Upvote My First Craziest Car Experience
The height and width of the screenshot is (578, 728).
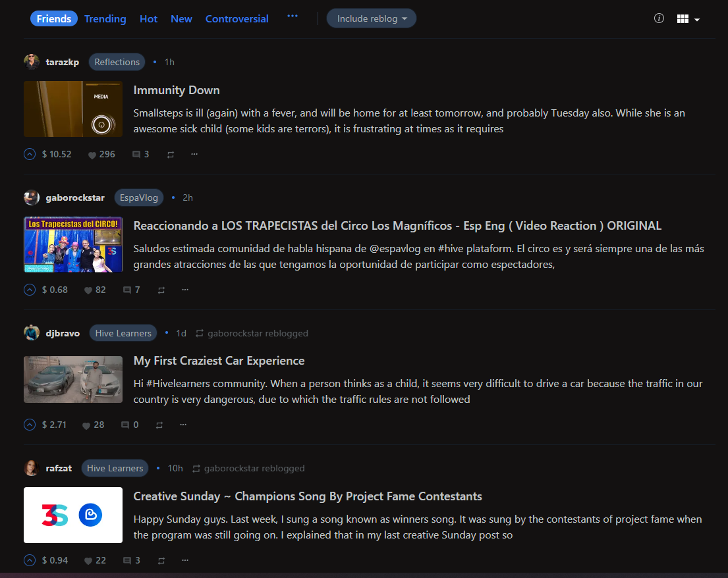[29, 425]
